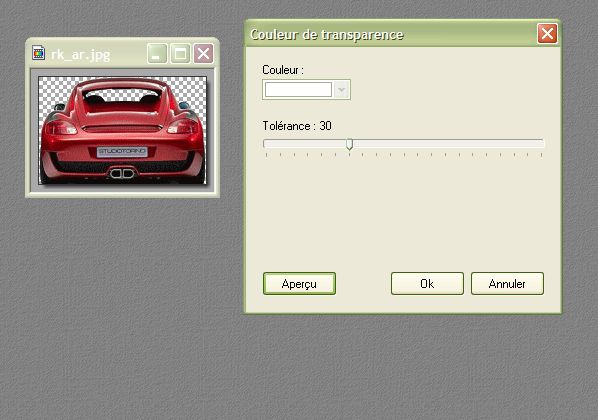Viewport: 598px width, 420px height.
Task: Open the Couleur dropdown arrow
Action: [341, 90]
